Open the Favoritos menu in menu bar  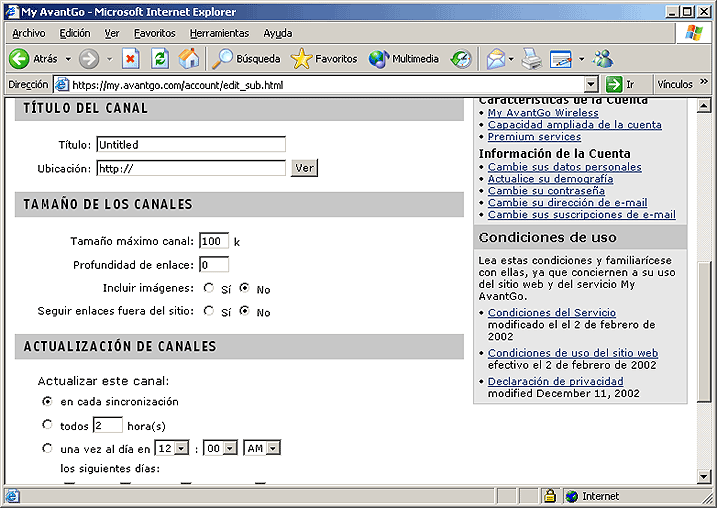154,33
